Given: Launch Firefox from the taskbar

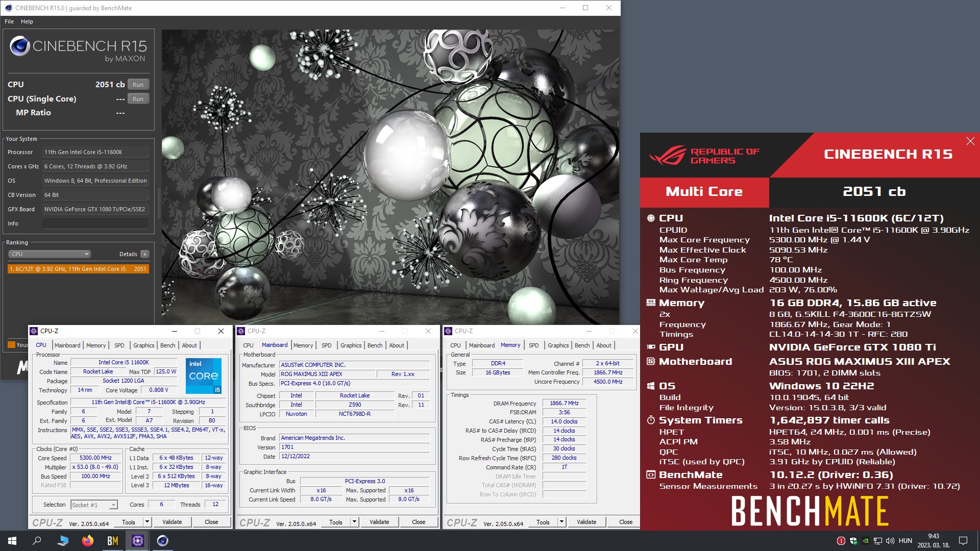Looking at the screenshot, I should click(88, 541).
